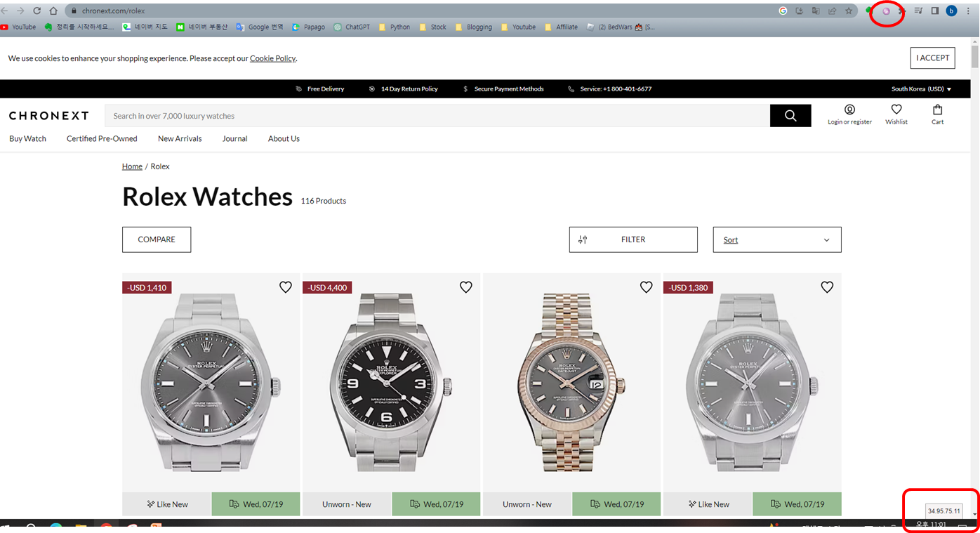Go to Home via breadcrumb
Image resolution: width=980 pixels, height=533 pixels.
[x=132, y=166]
